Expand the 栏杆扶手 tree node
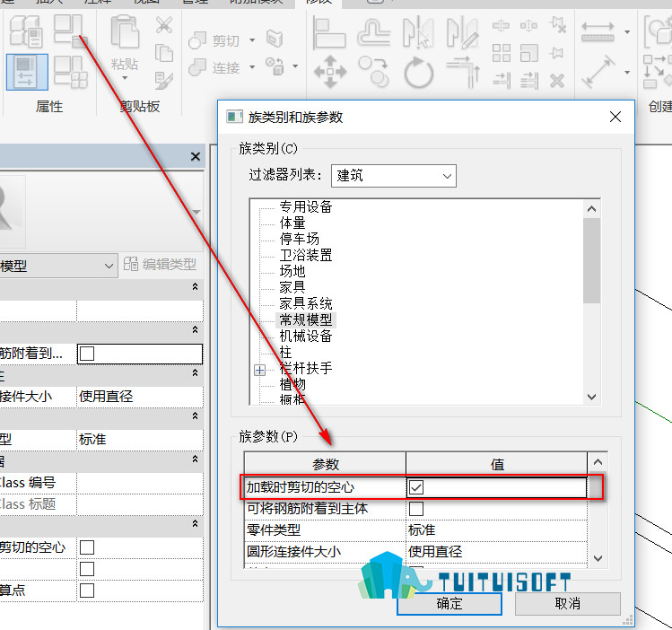Image resolution: width=672 pixels, height=630 pixels. point(259,370)
